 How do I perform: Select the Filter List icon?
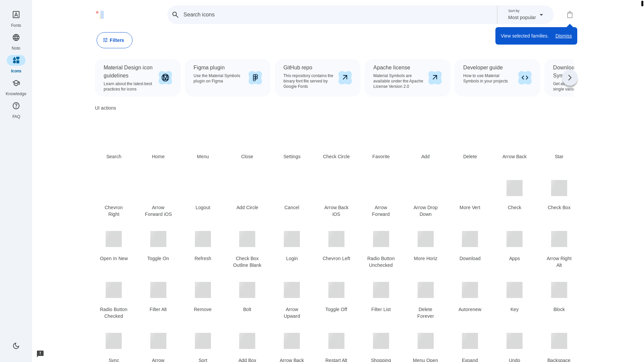(x=381, y=290)
